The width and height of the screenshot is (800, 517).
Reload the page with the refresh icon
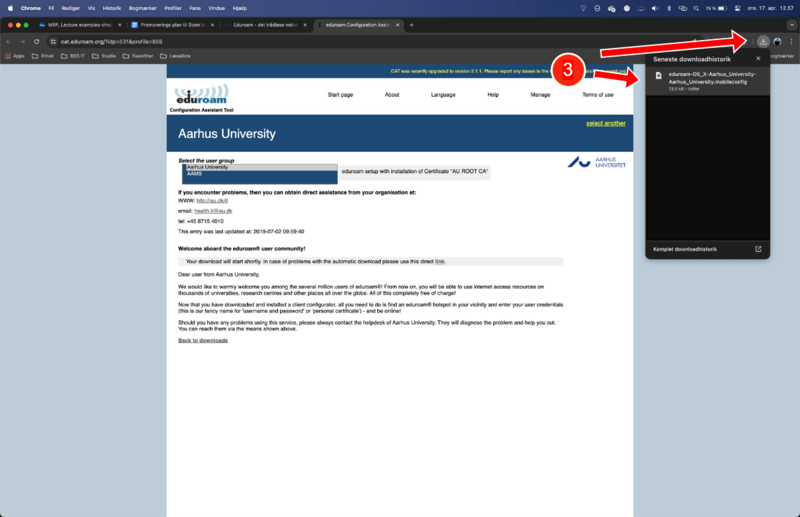click(37, 41)
